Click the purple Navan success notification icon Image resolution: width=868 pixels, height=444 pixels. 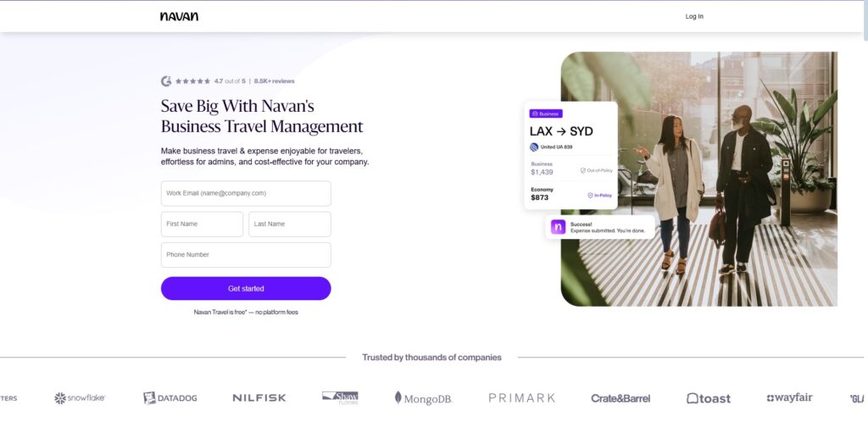click(558, 227)
